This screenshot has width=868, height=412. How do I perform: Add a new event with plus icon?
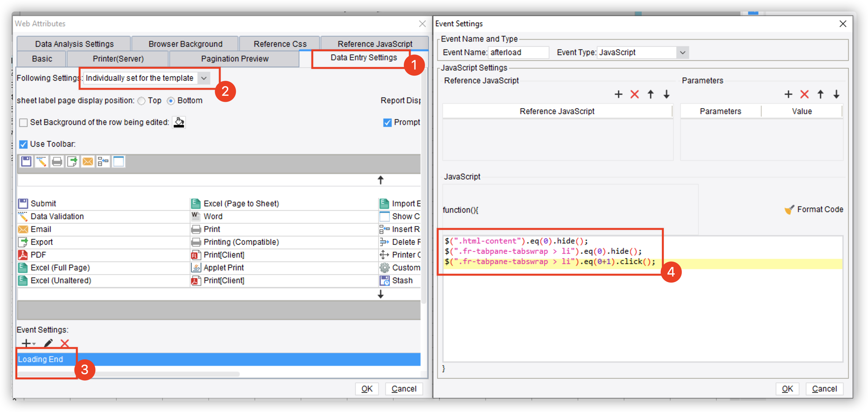pyautogui.click(x=26, y=343)
